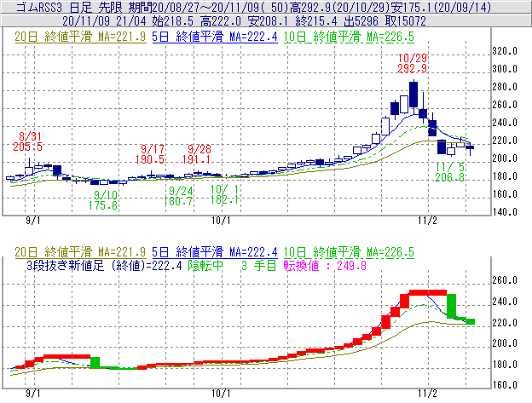Click the 9/17 190.5 peak label
The image size is (532, 403).
click(x=150, y=154)
